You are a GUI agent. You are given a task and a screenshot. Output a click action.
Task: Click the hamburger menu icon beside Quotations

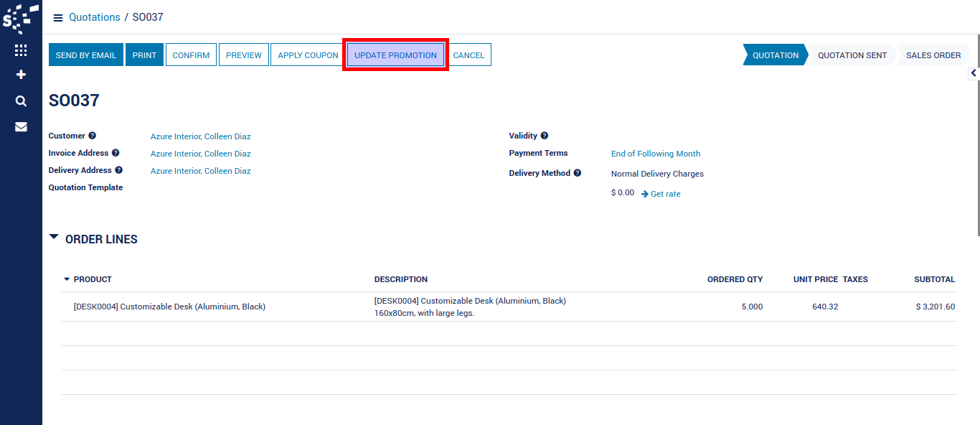click(58, 18)
